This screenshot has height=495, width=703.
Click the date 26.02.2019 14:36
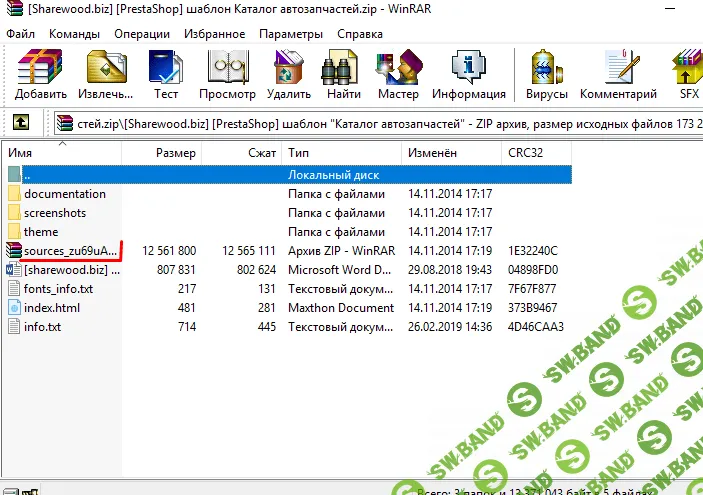450,326
